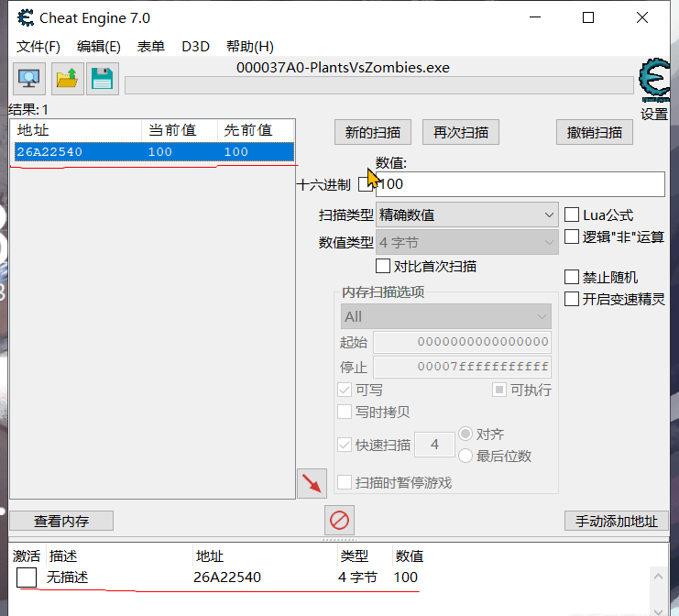Check the 激活 box for address 26A22540

coord(27,577)
